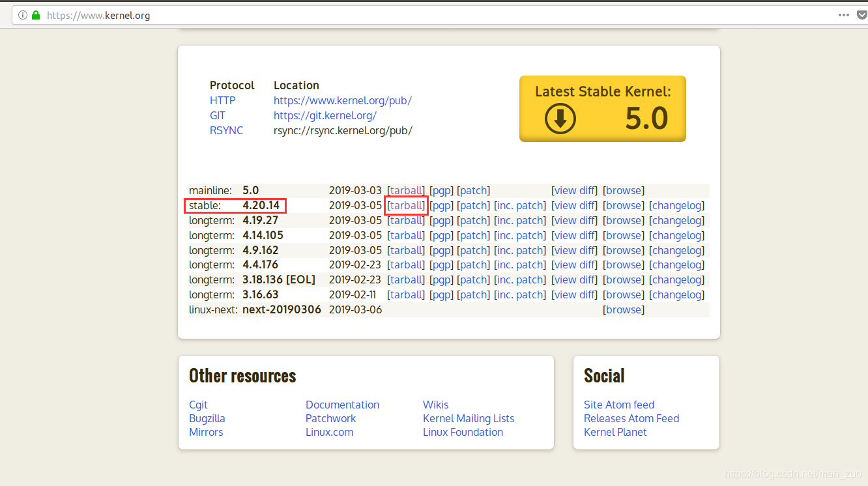Viewport: 868px width, 486px height.
Task: Open inc. patch for longterm 4.4.176
Action: coord(520,264)
